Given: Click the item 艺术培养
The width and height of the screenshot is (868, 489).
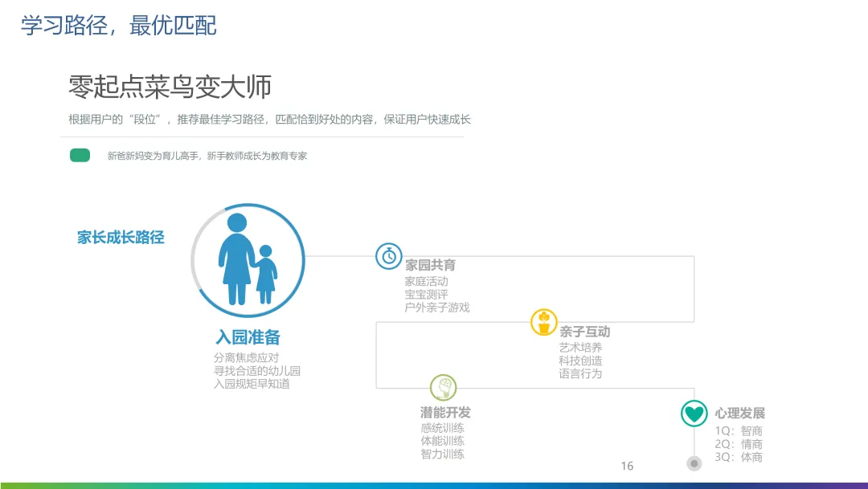Looking at the screenshot, I should (580, 348).
